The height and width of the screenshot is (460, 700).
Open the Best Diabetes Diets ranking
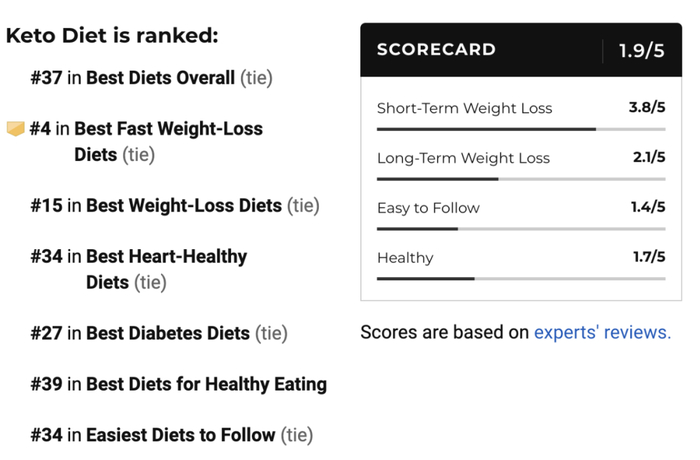click(x=167, y=333)
